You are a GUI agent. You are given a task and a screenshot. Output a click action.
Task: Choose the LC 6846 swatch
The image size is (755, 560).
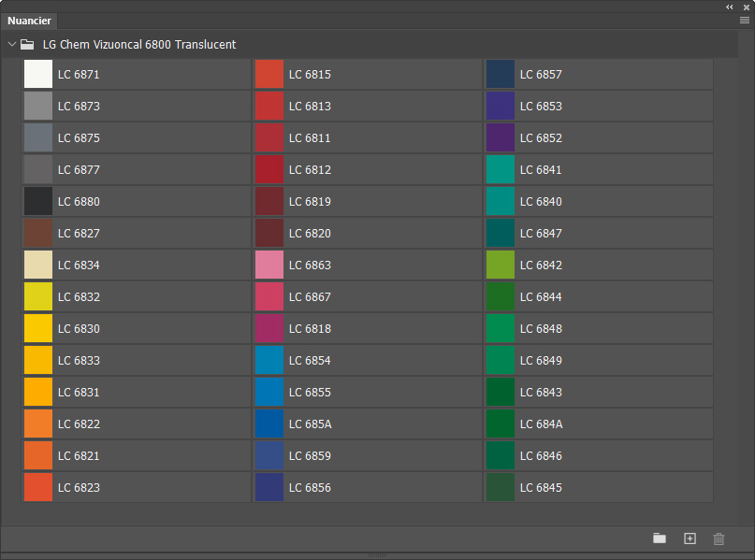pos(501,455)
